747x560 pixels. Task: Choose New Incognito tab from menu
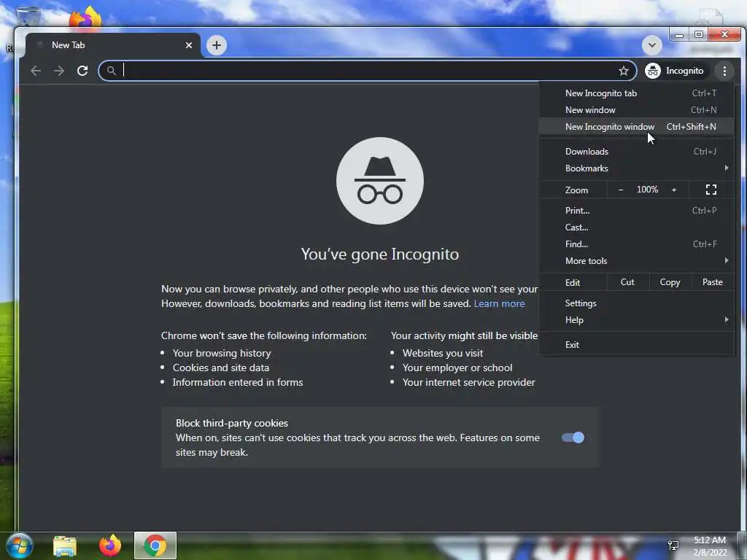point(636,93)
